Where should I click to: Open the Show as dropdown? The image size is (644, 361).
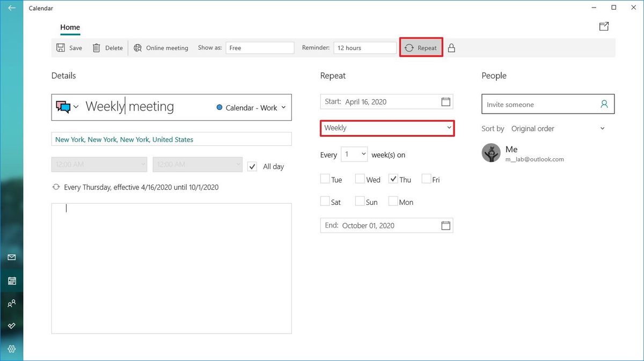click(x=260, y=48)
